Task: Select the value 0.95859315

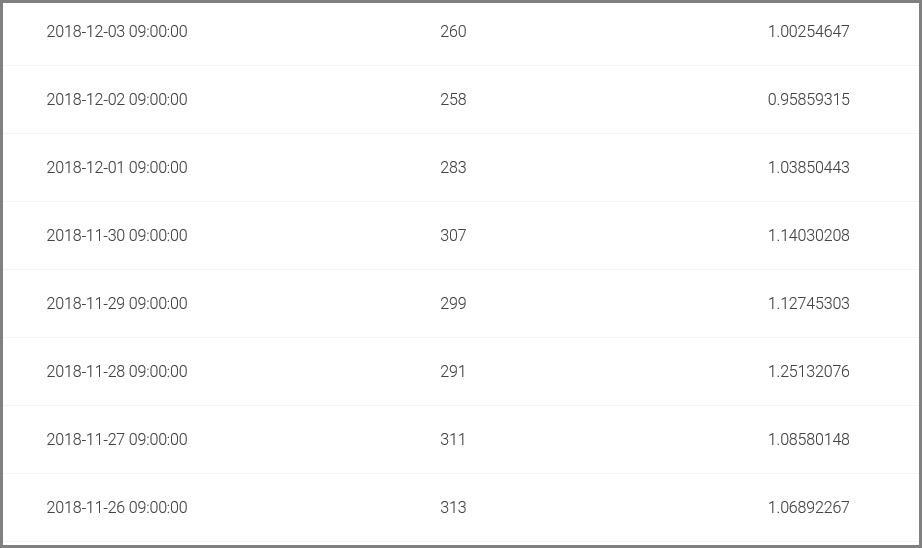Action: 808,100
